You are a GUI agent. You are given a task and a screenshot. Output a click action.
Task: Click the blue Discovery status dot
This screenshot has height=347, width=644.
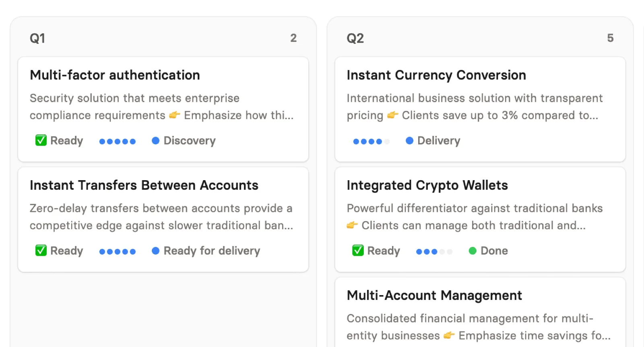tap(155, 140)
